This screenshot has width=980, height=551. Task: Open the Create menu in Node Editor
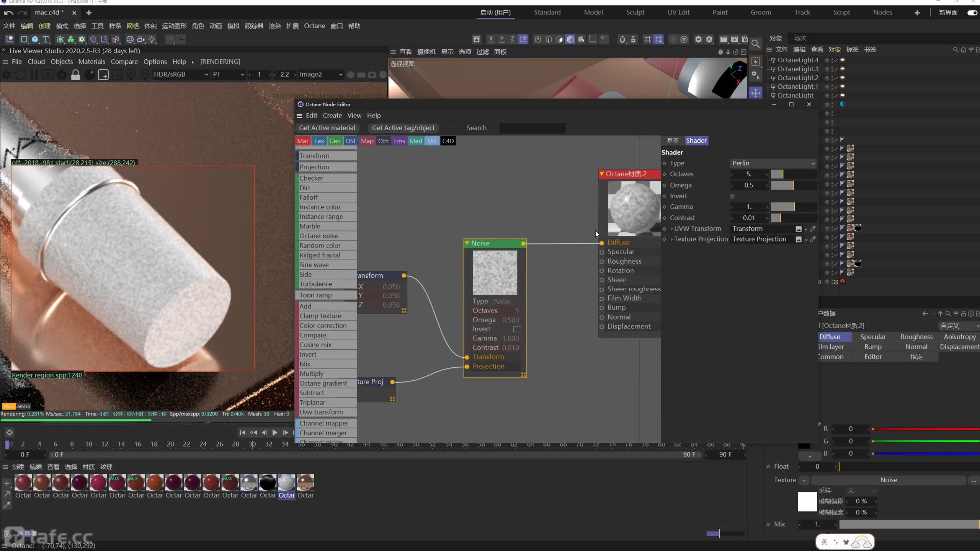click(332, 116)
